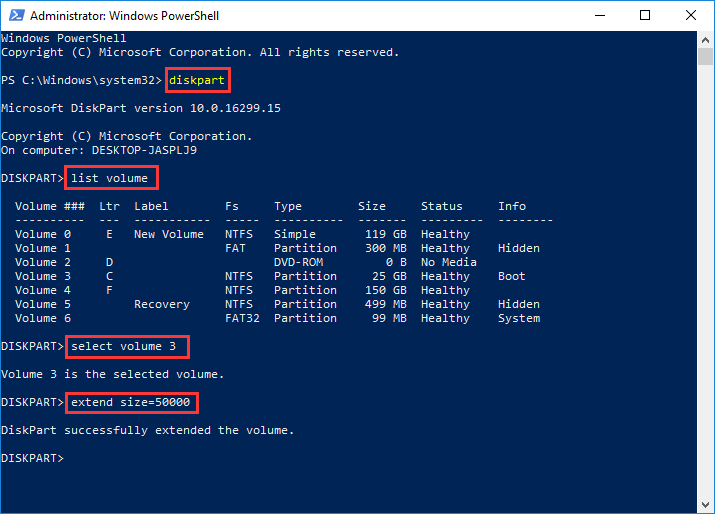
Task: Click the vertical scrollbar track
Action: 705,300
